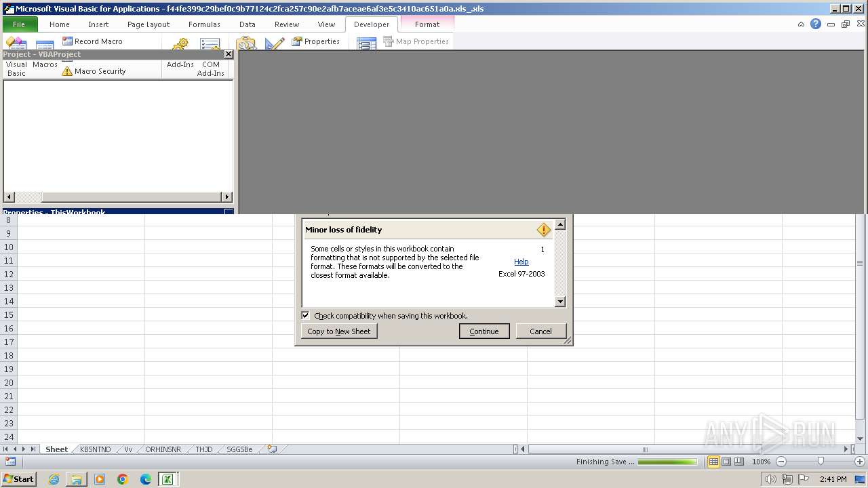Switch to the Insert ribbon tab
This screenshot has width=868, height=488.
click(98, 24)
